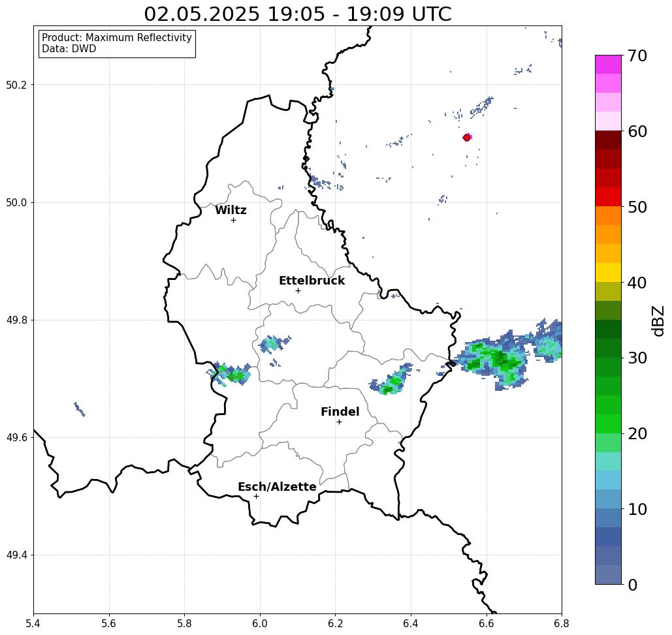
Task: Click the red high-reflectivity dot northeast of Luxembourg
Action: pyautogui.click(x=467, y=138)
